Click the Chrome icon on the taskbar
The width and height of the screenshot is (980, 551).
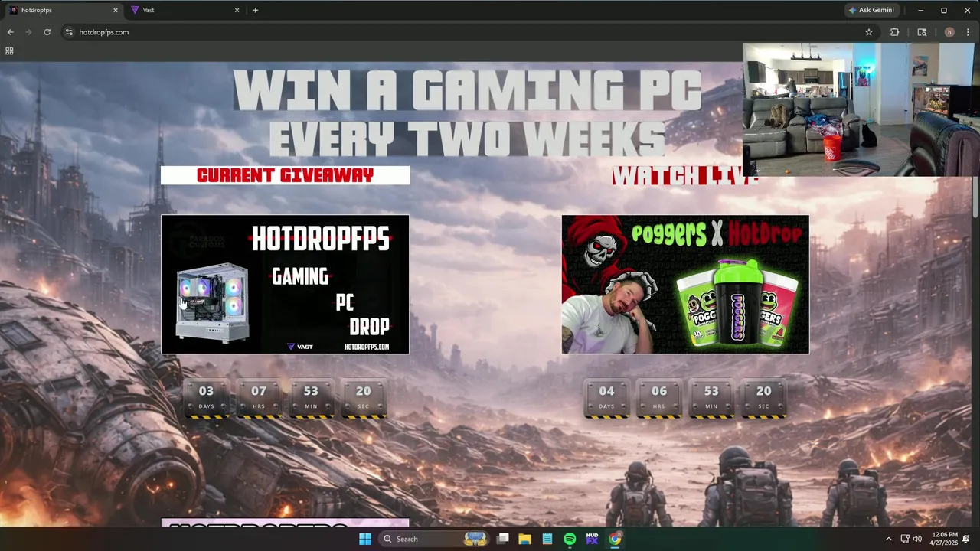pyautogui.click(x=615, y=539)
